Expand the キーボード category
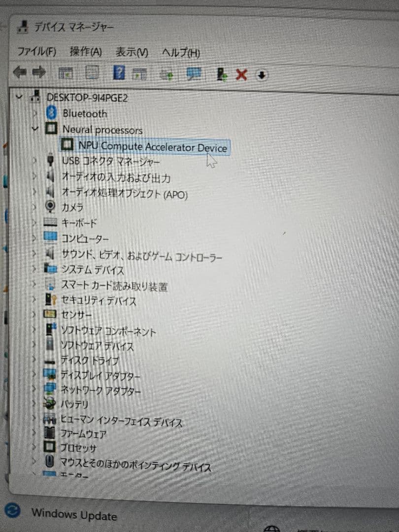The width and height of the screenshot is (399, 532). pos(35,223)
